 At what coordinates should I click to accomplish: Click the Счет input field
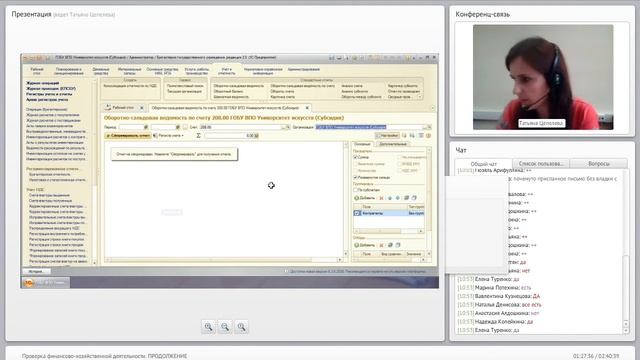pyautogui.click(x=240, y=127)
